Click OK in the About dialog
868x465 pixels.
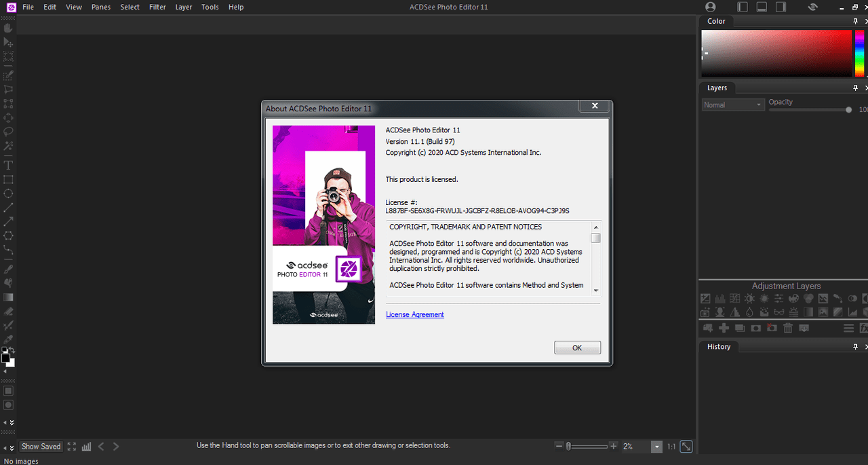pos(577,348)
